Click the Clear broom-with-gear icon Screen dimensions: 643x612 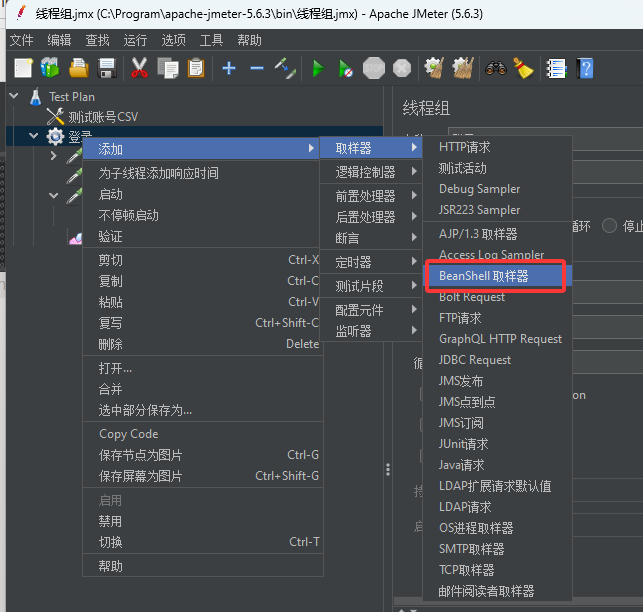434,68
